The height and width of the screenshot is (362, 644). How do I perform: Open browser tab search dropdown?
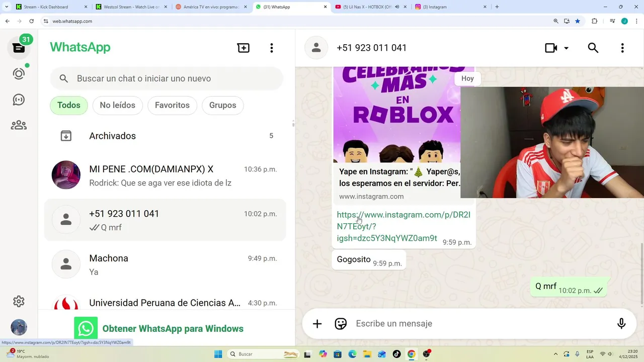tap(6, 7)
